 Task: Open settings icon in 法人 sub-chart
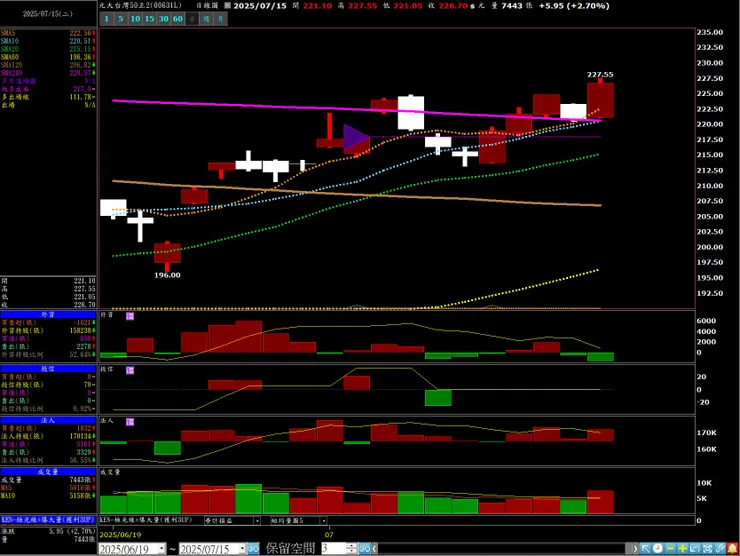click(130, 421)
